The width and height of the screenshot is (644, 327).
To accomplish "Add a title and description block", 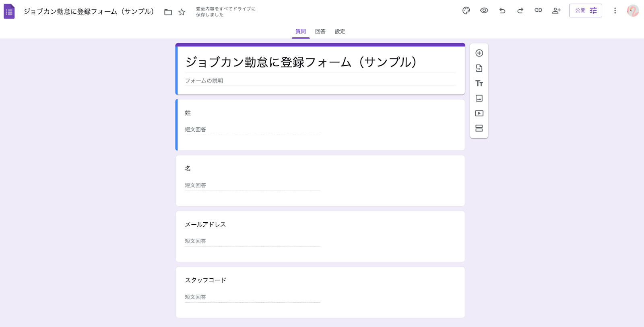I will tap(479, 83).
